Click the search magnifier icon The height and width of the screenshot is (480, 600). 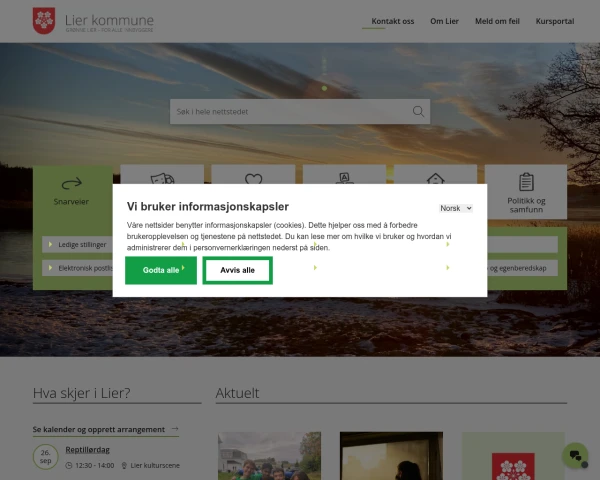[x=418, y=111]
